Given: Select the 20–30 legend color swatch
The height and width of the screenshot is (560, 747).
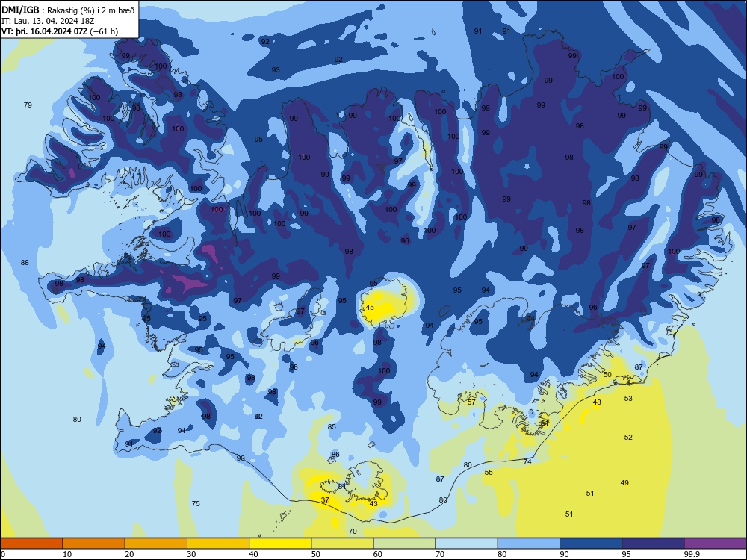Looking at the screenshot, I should click(x=156, y=544).
